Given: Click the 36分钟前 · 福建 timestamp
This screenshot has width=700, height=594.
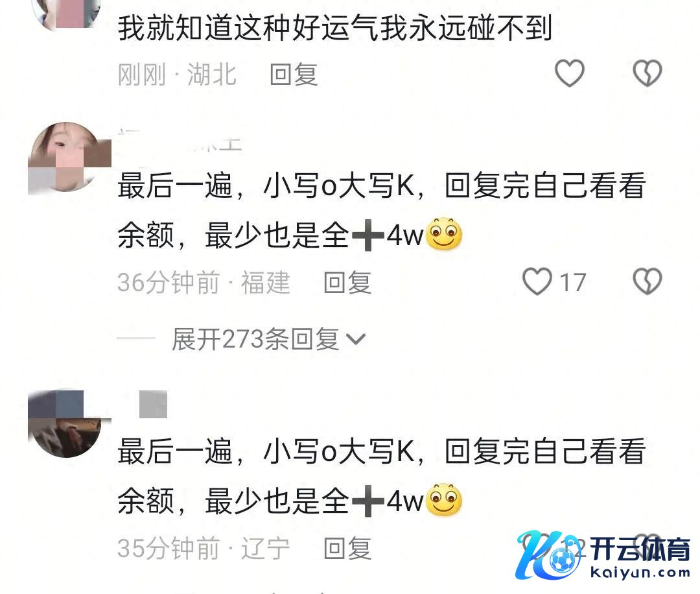Looking at the screenshot, I should pos(204,283).
